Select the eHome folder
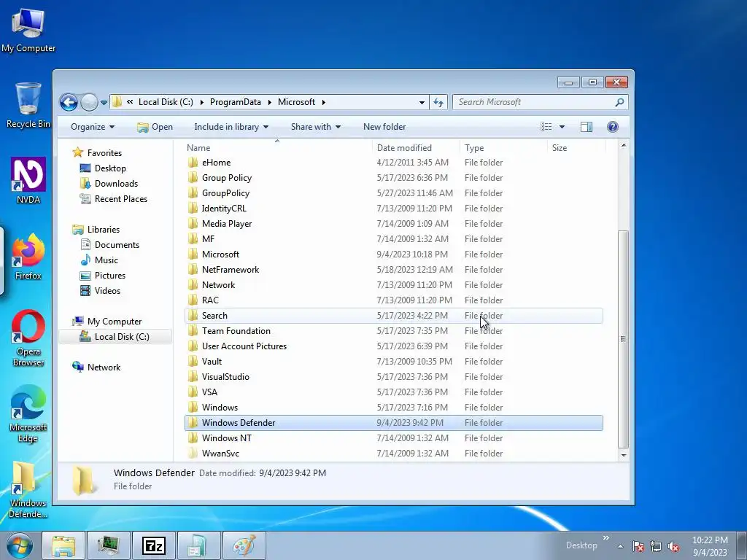747x560 pixels. 393,163
